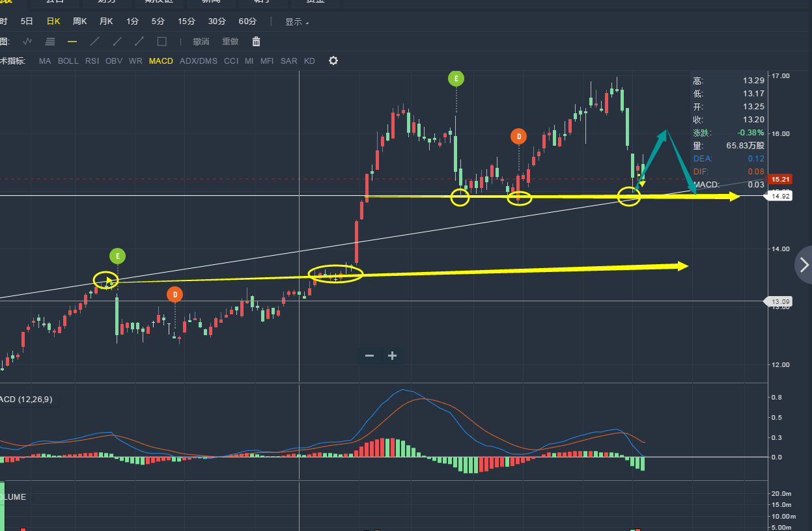Switch to the 周K weekly candlestick view
Viewport: 812px width, 531px height.
coord(79,21)
